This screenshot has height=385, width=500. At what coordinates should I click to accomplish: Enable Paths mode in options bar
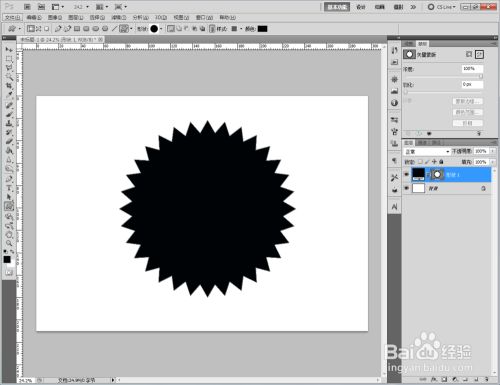tap(39, 29)
